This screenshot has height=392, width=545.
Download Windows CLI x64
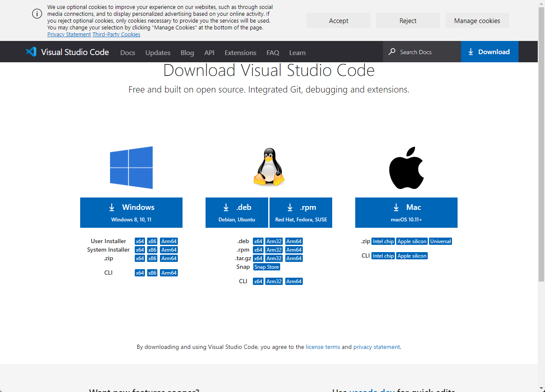point(140,273)
